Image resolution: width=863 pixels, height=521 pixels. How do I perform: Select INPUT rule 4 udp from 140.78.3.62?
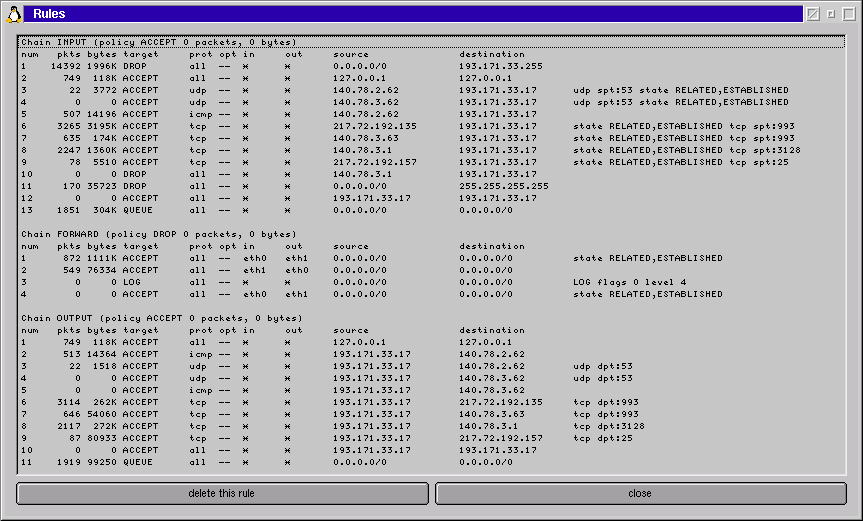tap(432, 102)
